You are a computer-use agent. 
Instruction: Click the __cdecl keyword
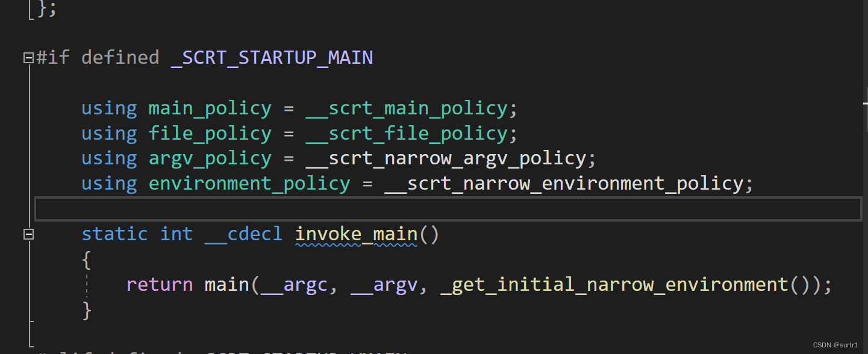click(244, 234)
